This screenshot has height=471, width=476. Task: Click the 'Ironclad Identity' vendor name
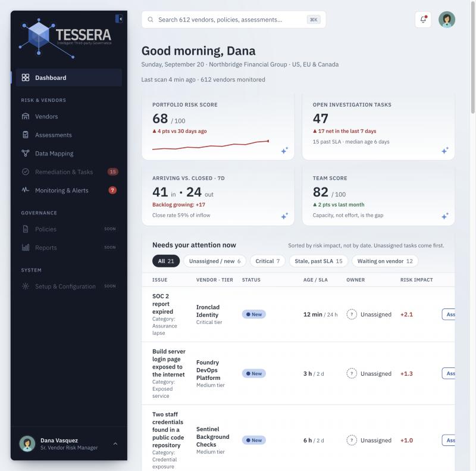(208, 311)
